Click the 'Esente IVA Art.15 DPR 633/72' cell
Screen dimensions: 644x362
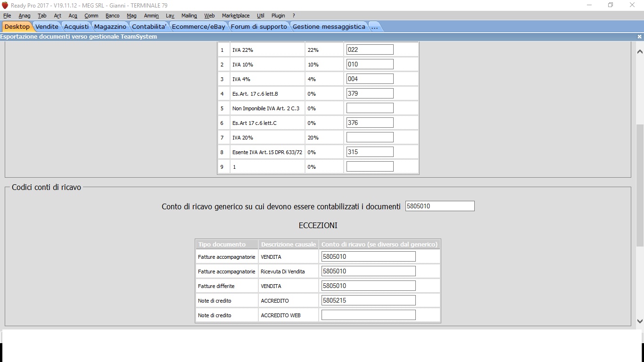[267, 152]
